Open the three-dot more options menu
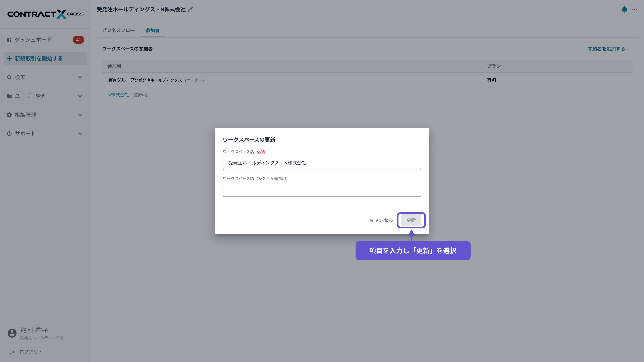 [634, 10]
